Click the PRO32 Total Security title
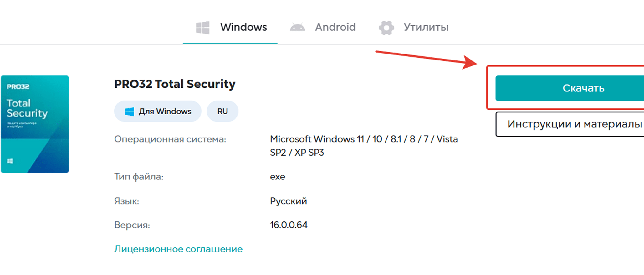Viewport: 644px width, 275px height. [175, 84]
